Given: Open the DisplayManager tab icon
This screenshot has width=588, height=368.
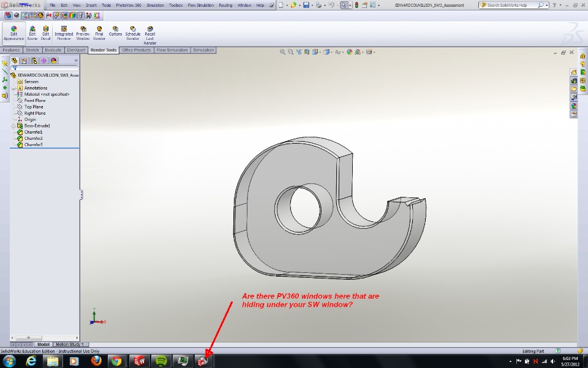Looking at the screenshot, I should coord(53,61).
